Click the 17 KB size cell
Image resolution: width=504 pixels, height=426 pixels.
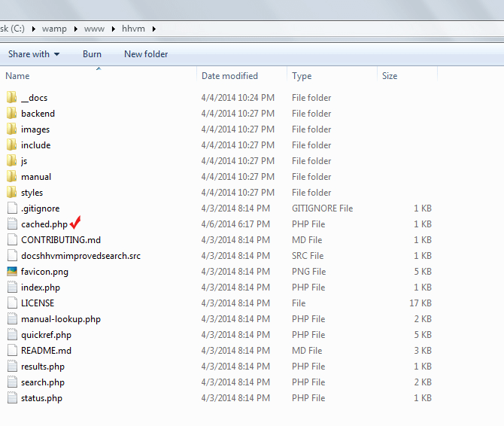pyautogui.click(x=421, y=303)
